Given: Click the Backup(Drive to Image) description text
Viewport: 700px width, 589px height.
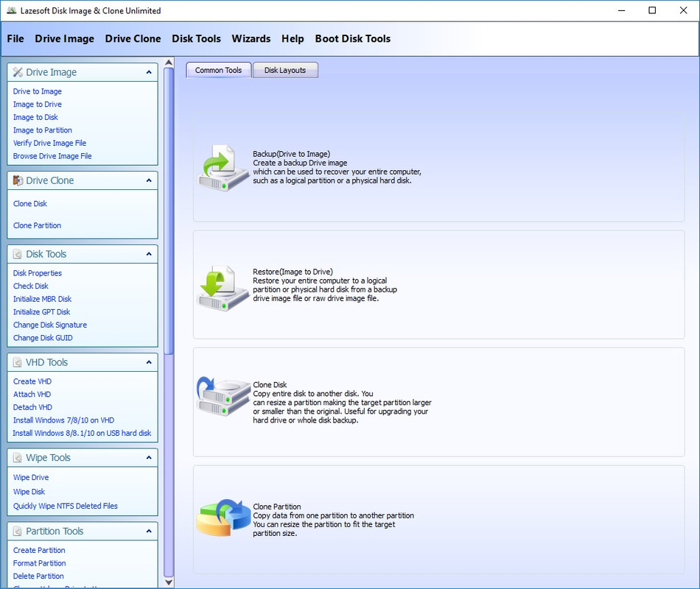Looking at the screenshot, I should click(337, 167).
